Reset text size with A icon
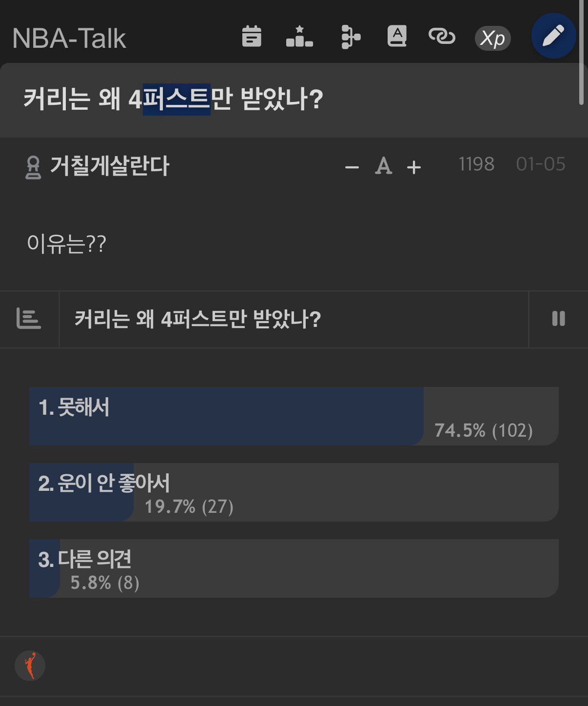This screenshot has width=588, height=706. pos(384,166)
